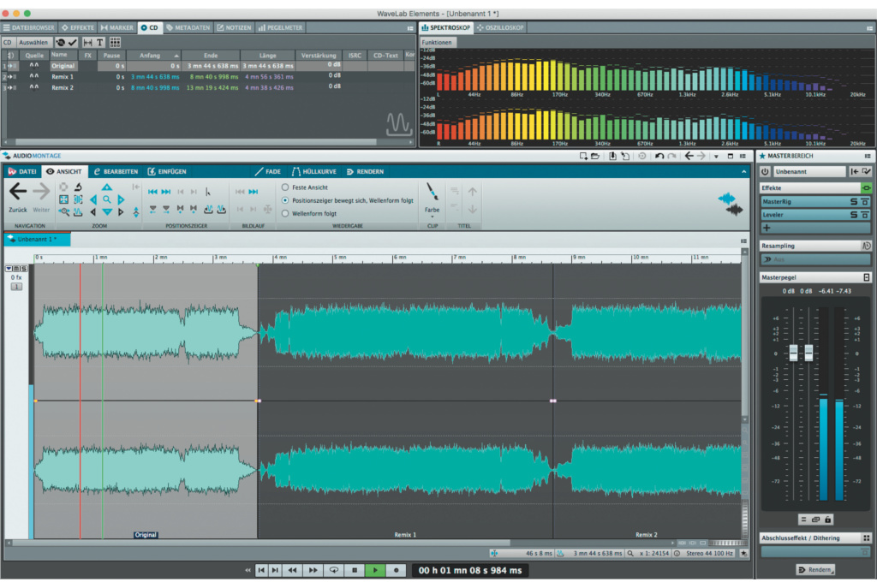
Task: Click the Funktionen button in Spektroskop panel
Action: [438, 42]
